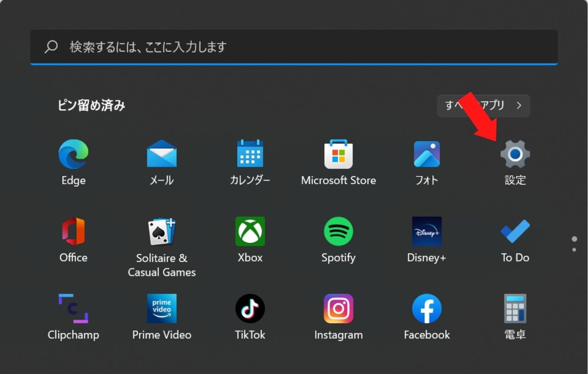This screenshot has height=374, width=588.
Task: Click the ピン留め済み heading text
Action: coord(91,106)
